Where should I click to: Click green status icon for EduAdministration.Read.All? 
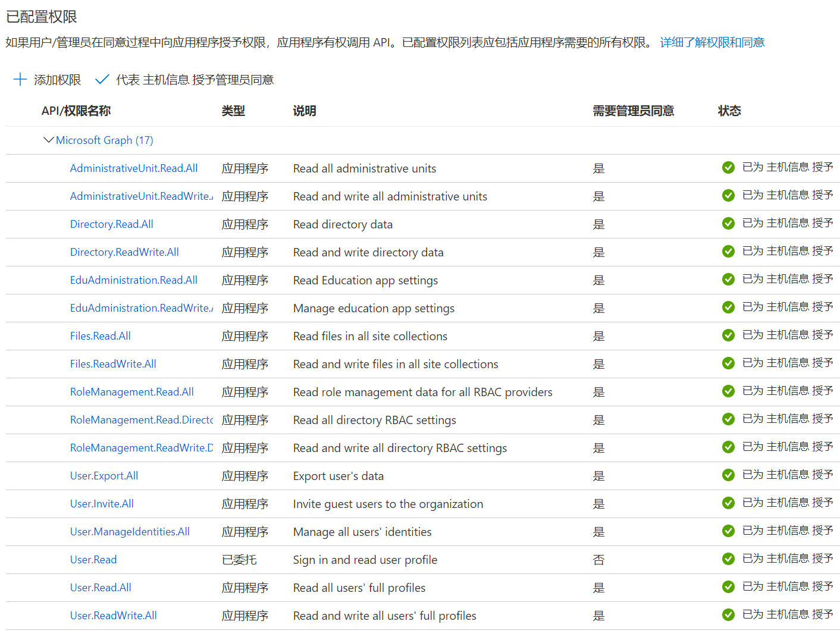tap(728, 280)
